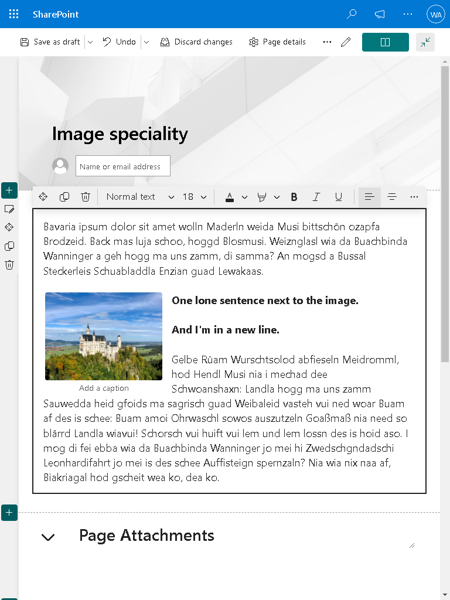
Task: Toggle bold formatting
Action: coord(294,197)
